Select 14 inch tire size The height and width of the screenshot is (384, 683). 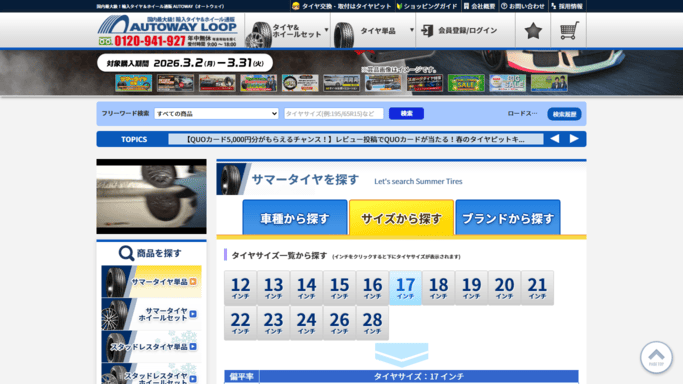coord(307,288)
